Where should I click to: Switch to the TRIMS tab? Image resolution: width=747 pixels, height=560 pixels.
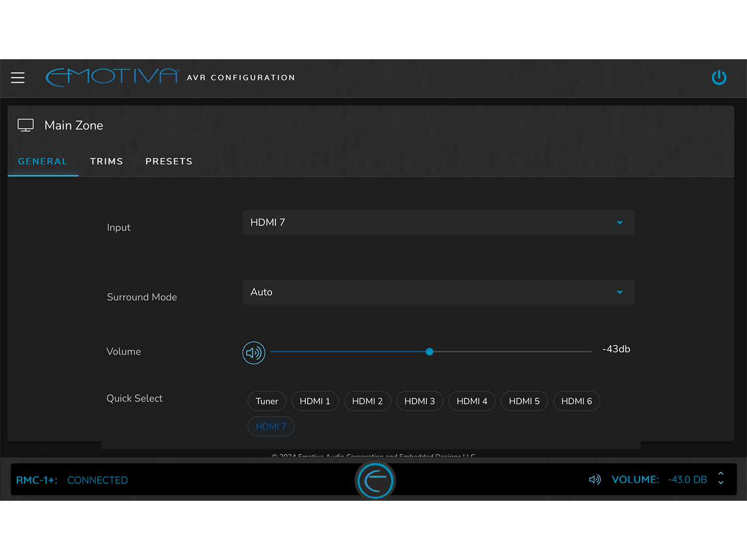(106, 161)
